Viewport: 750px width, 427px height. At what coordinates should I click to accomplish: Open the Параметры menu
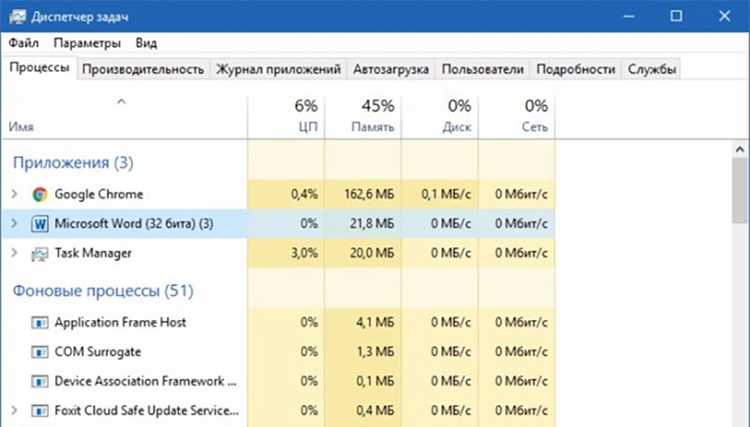(x=87, y=43)
